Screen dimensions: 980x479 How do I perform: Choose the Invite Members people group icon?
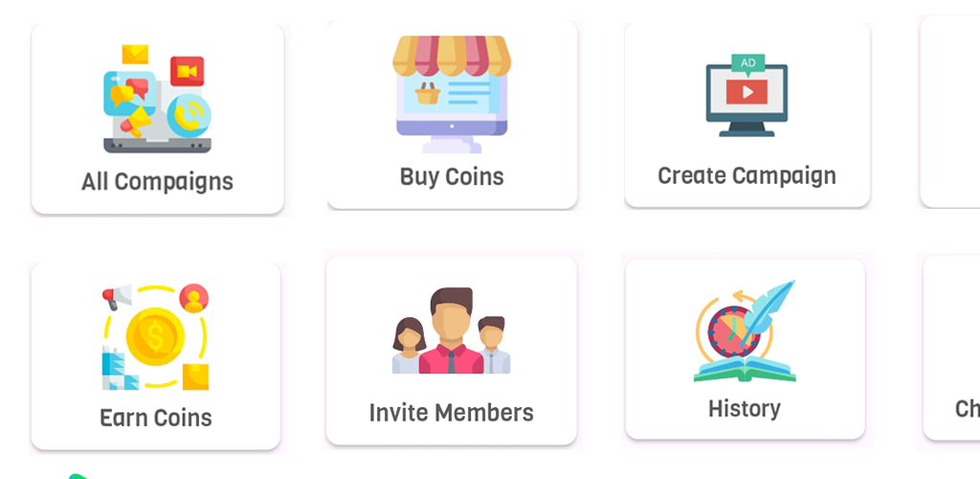(452, 331)
